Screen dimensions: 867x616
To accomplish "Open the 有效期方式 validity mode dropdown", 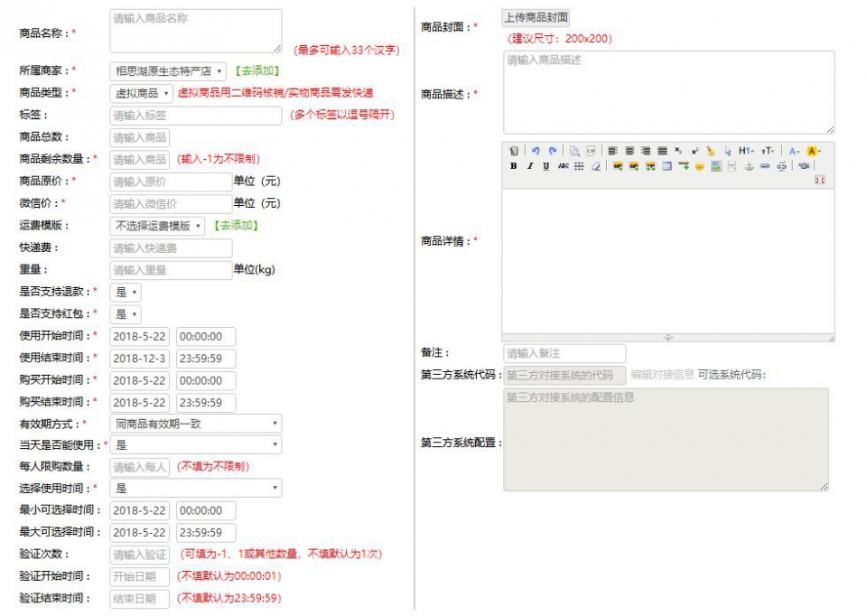I will [195, 424].
